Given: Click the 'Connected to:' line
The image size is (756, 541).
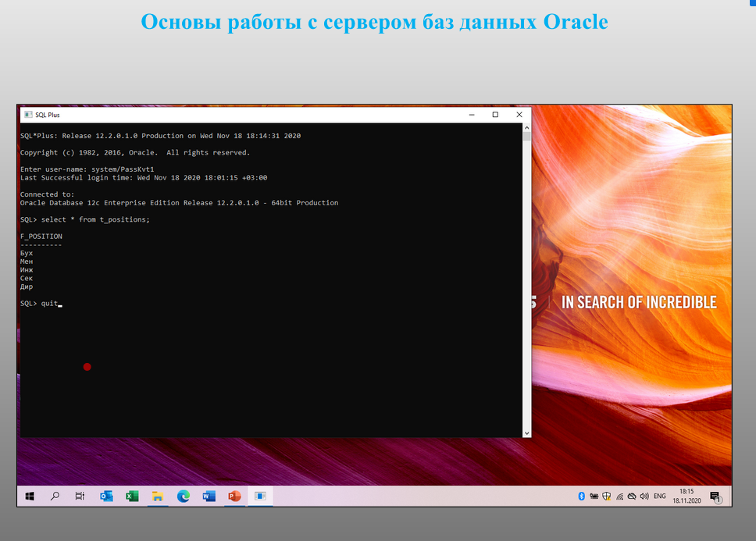Looking at the screenshot, I should (47, 194).
